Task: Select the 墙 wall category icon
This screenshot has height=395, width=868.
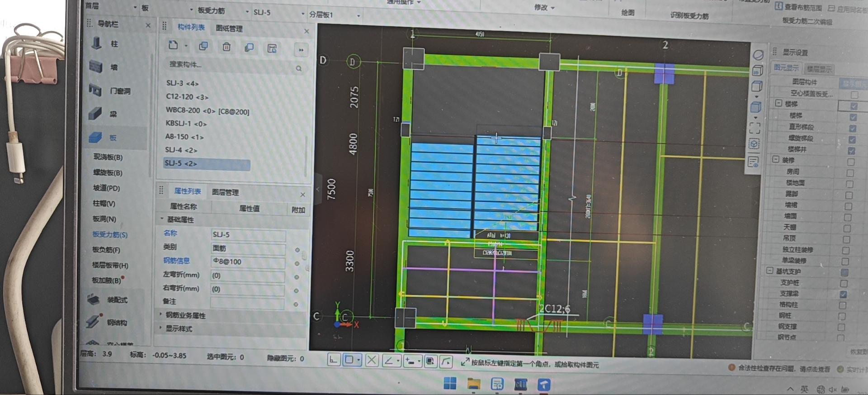Action: click(96, 67)
